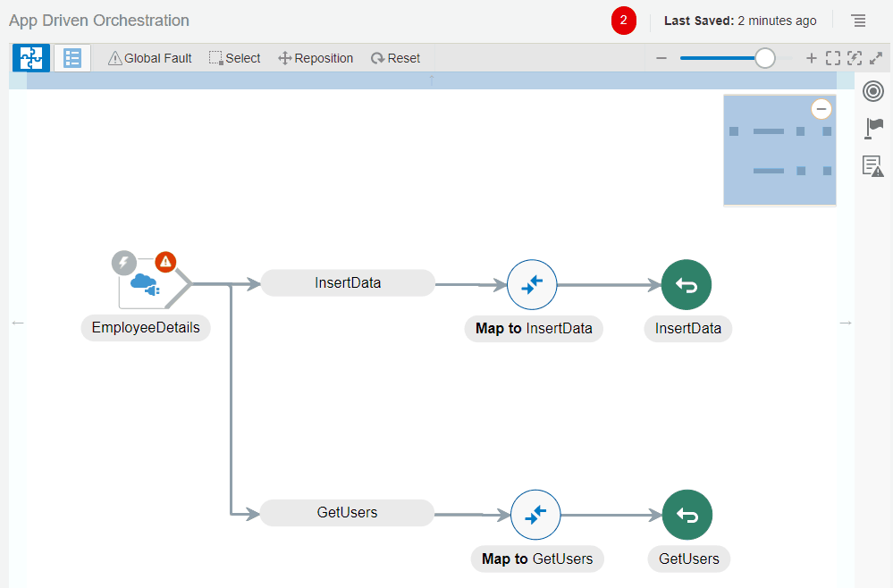This screenshot has width=893, height=588.
Task: Select the canvas layout view icon
Action: pos(30,57)
